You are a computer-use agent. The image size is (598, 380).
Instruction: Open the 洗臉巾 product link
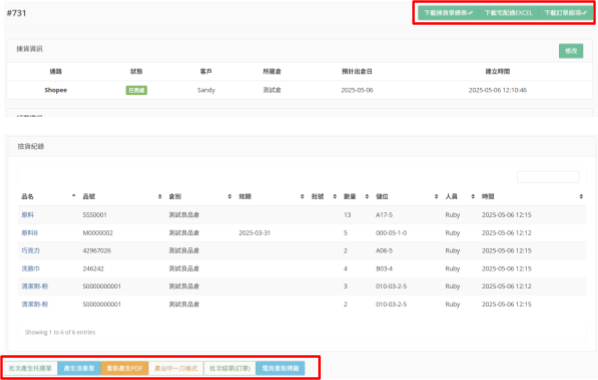[31, 269]
